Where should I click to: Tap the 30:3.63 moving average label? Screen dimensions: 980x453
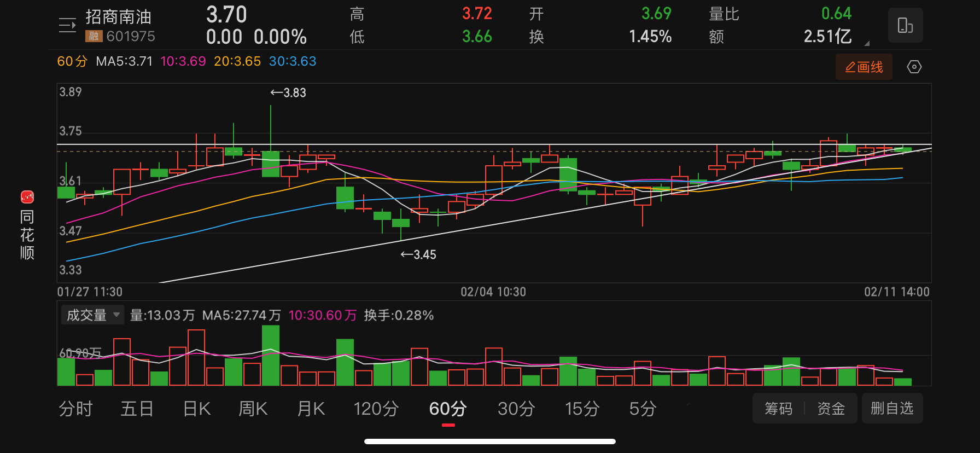pos(293,61)
